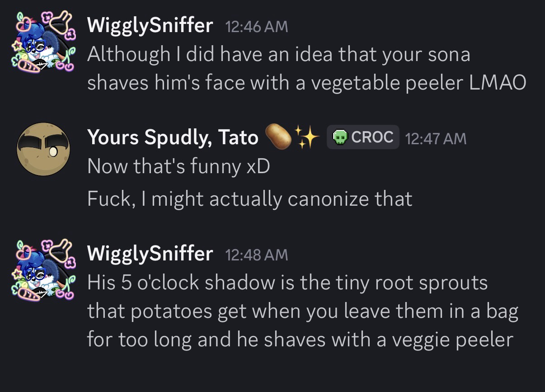Click the 12:48 AM timestamp

point(256,255)
